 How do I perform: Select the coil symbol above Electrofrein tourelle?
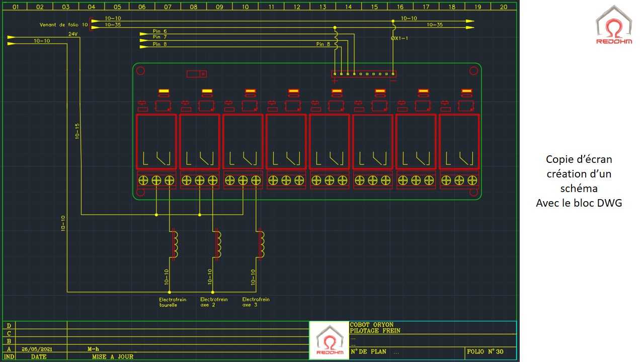(175, 244)
